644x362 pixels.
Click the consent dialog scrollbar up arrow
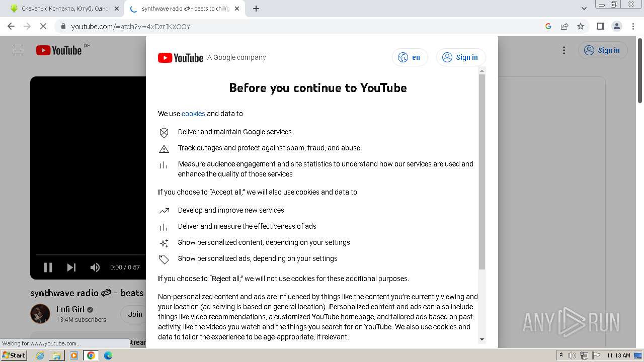482,71
